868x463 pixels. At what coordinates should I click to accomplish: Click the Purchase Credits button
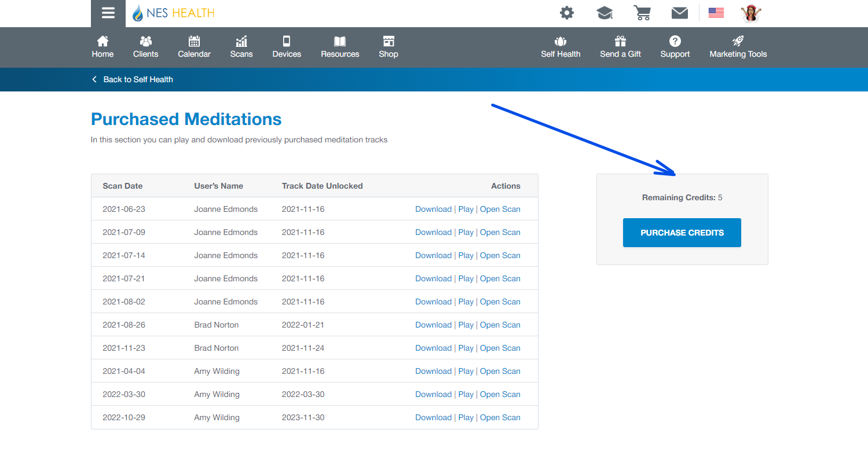coord(682,233)
